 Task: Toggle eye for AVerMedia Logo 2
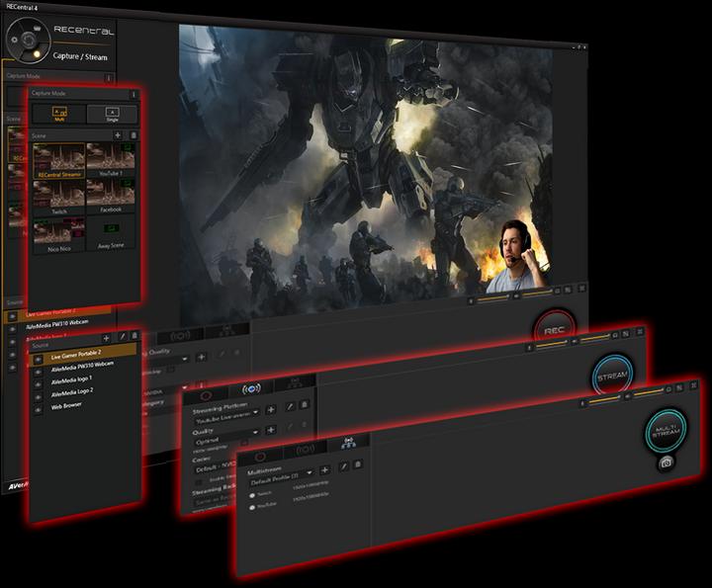(39, 397)
